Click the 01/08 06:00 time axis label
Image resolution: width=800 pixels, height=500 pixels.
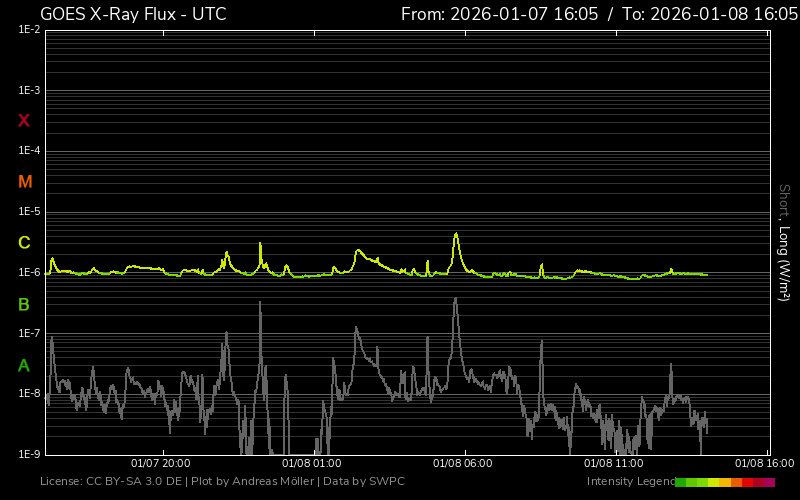click(462, 464)
